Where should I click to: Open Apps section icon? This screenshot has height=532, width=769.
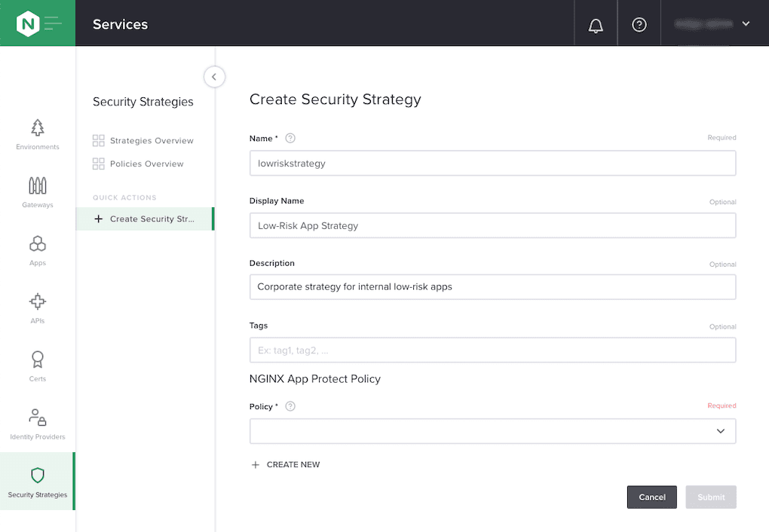(x=38, y=250)
